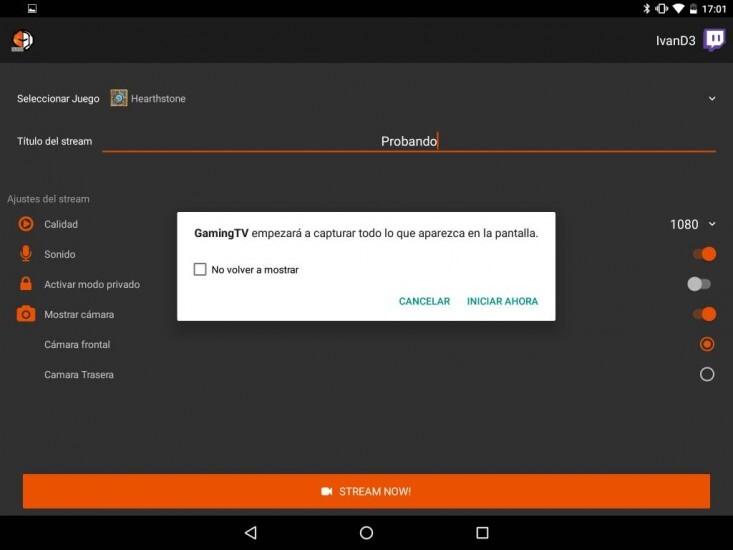Open recent apps with square icon

tap(482, 533)
